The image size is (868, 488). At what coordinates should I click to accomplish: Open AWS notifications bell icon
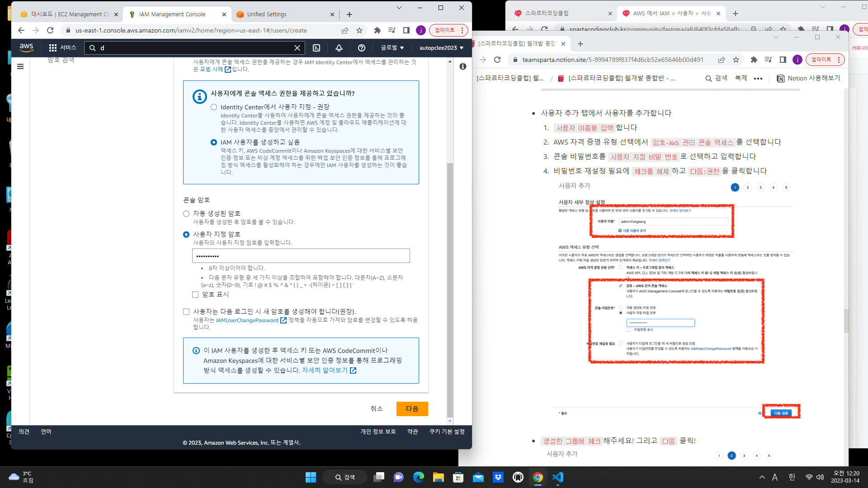click(x=339, y=48)
